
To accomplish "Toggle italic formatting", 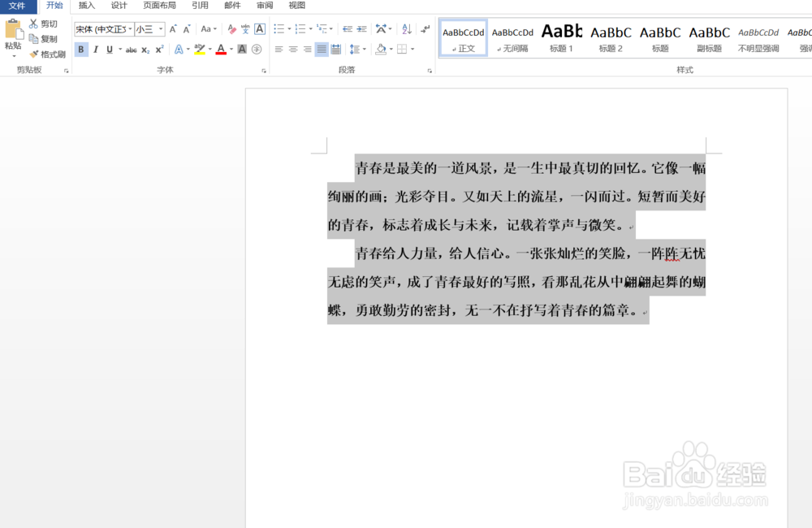I will click(x=96, y=48).
